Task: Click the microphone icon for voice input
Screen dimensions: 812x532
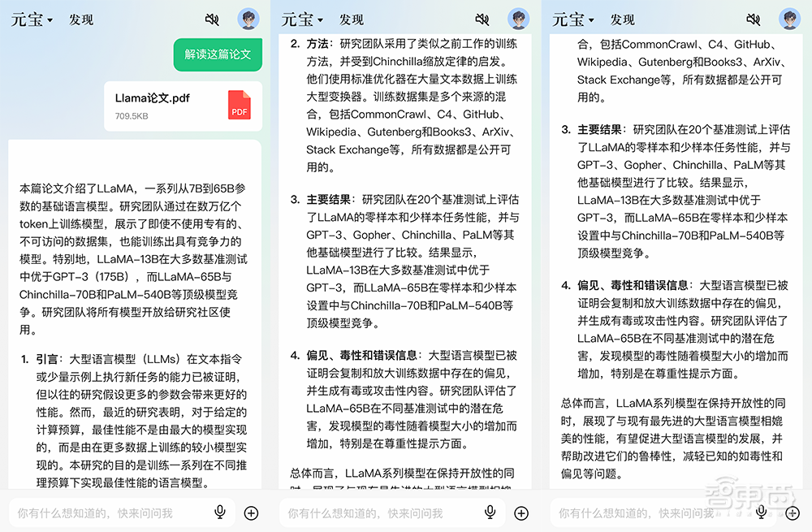Action: 220,512
